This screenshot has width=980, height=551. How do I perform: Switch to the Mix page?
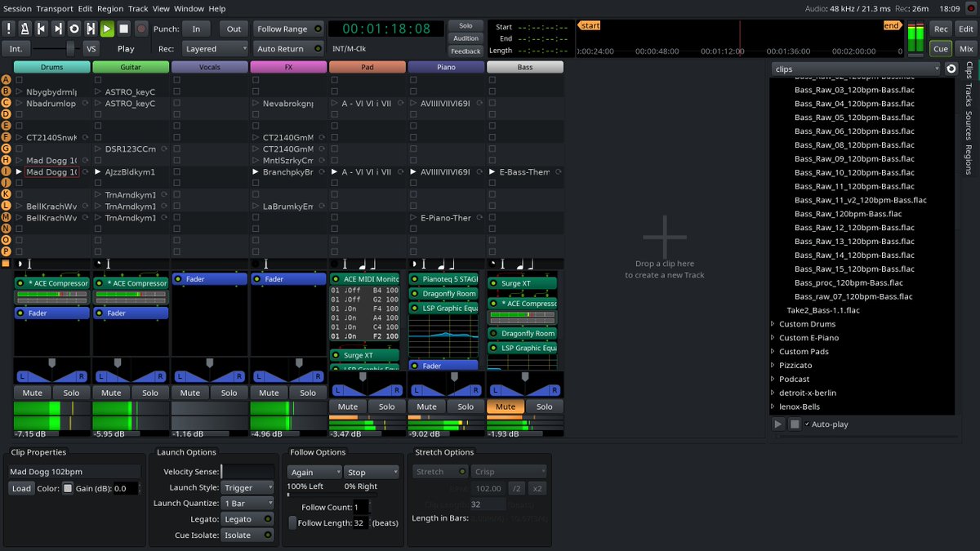[x=966, y=50]
